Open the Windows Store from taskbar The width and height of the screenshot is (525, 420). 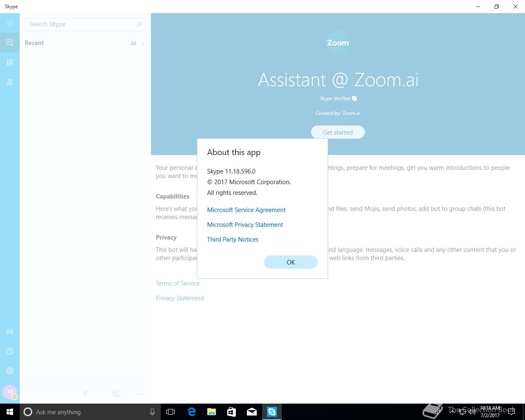click(x=232, y=412)
